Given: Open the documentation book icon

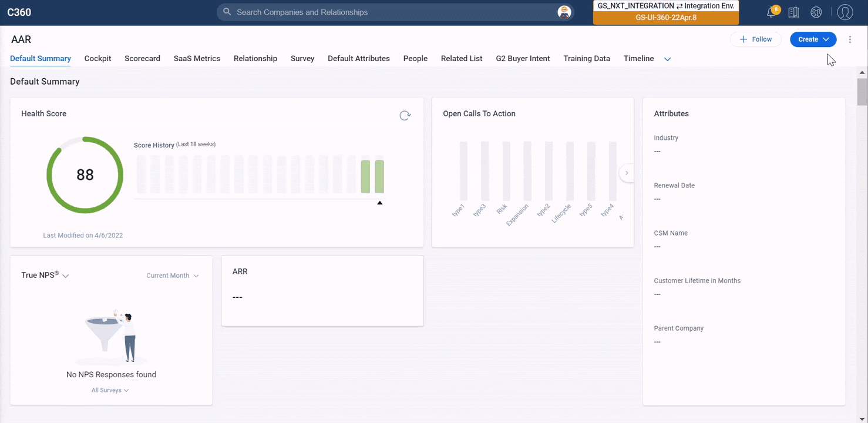Looking at the screenshot, I should pos(794,12).
